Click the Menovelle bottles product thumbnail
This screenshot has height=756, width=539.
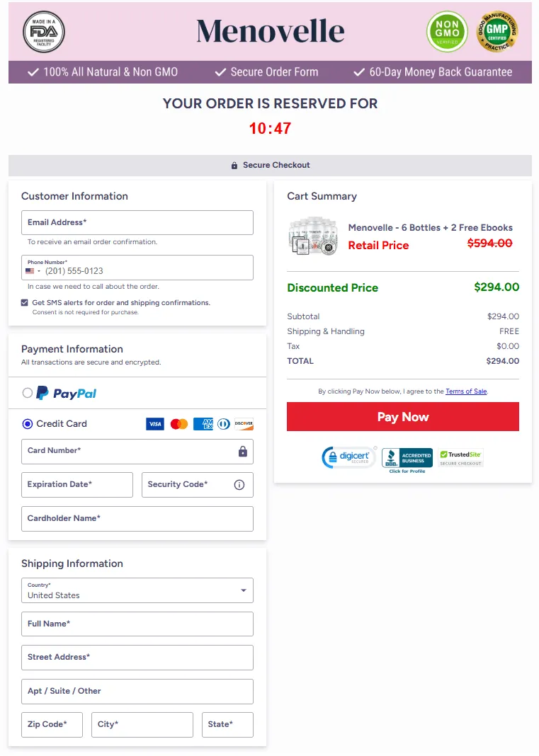point(312,236)
